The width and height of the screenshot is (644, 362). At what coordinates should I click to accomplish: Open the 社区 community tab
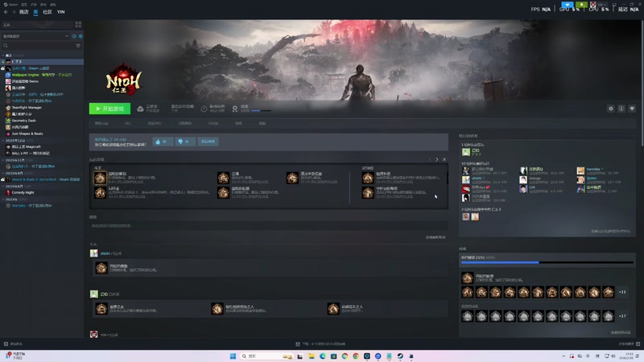point(47,12)
